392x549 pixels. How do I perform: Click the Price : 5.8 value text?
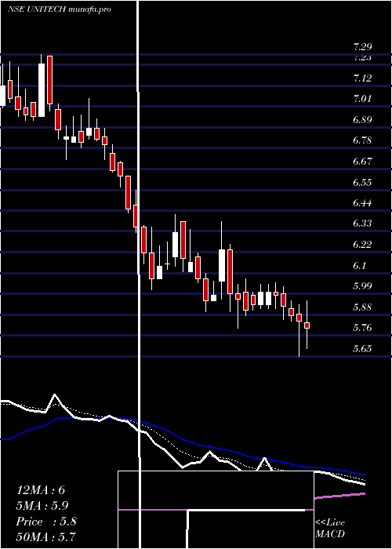pyautogui.click(x=46, y=522)
